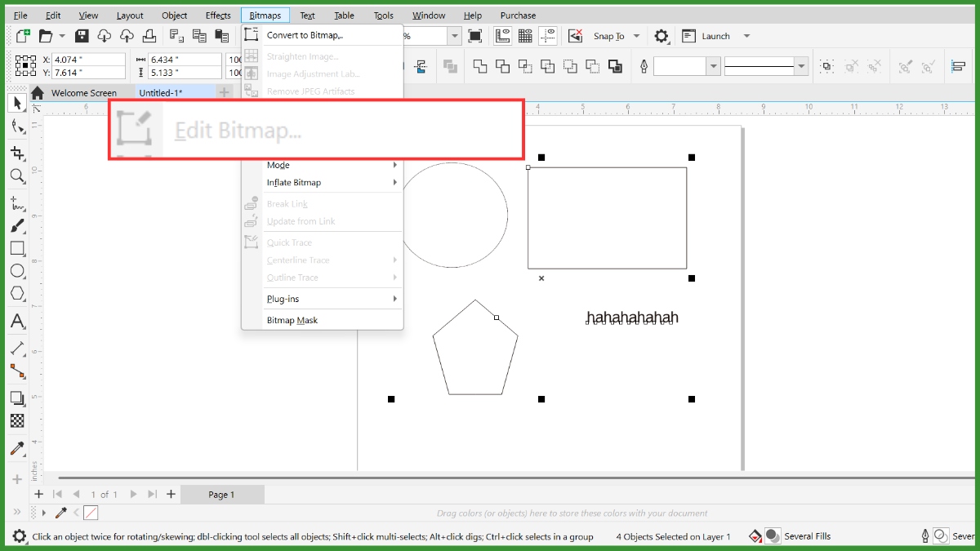Screen dimensions: 980x551
Task: Add a page after the last-page arrow
Action: click(x=171, y=494)
